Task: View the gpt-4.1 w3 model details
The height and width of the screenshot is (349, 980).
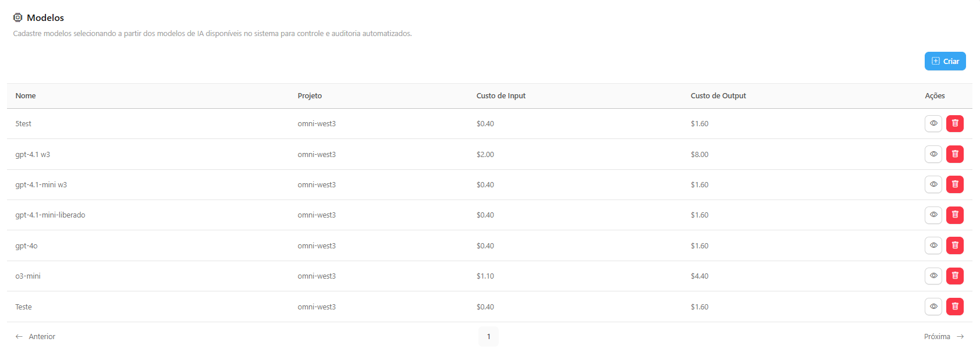Action: (x=933, y=154)
